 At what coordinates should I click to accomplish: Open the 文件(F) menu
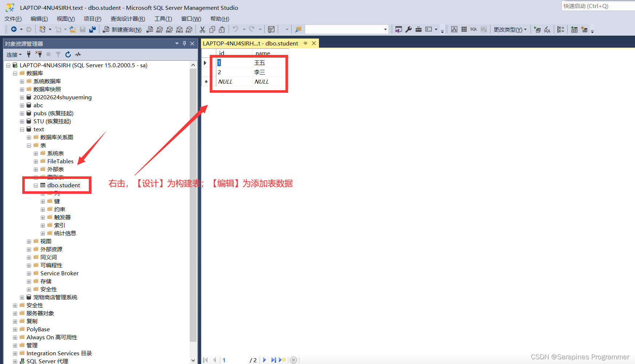pos(13,19)
